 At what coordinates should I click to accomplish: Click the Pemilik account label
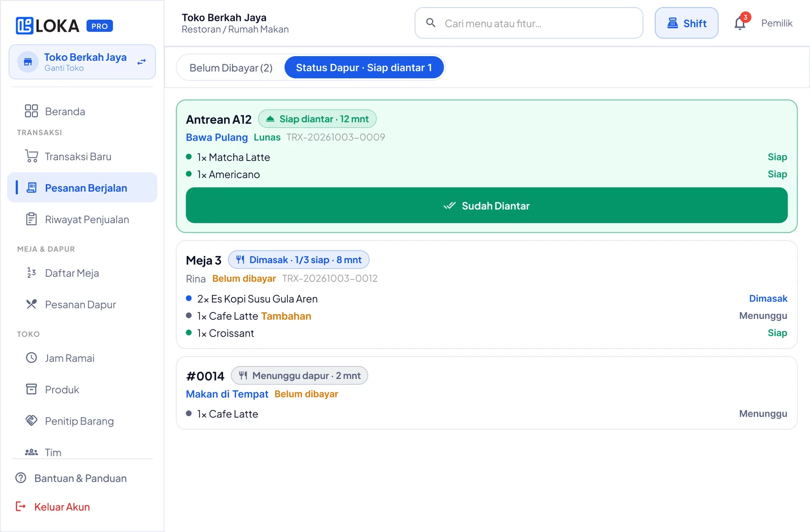777,23
